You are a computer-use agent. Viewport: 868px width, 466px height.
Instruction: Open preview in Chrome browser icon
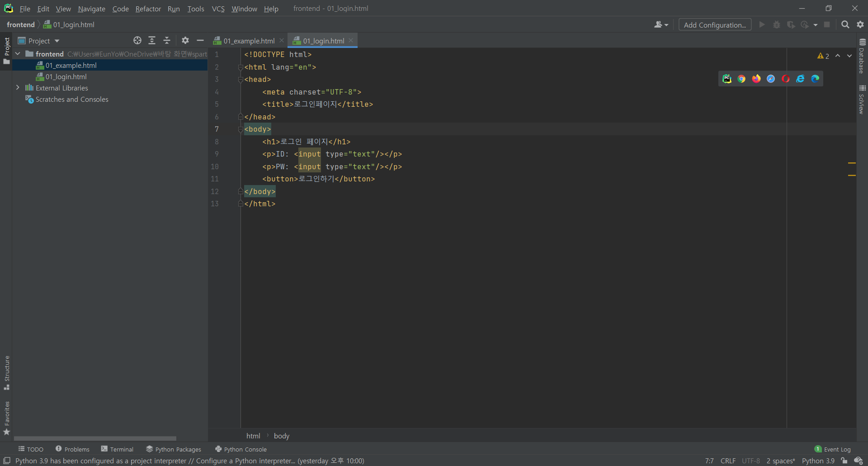click(741, 79)
